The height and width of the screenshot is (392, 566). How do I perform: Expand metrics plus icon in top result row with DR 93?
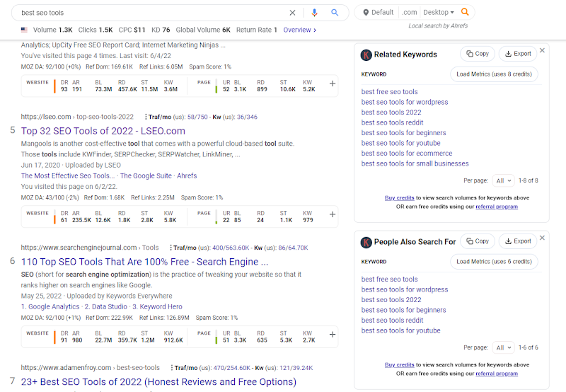333,83
